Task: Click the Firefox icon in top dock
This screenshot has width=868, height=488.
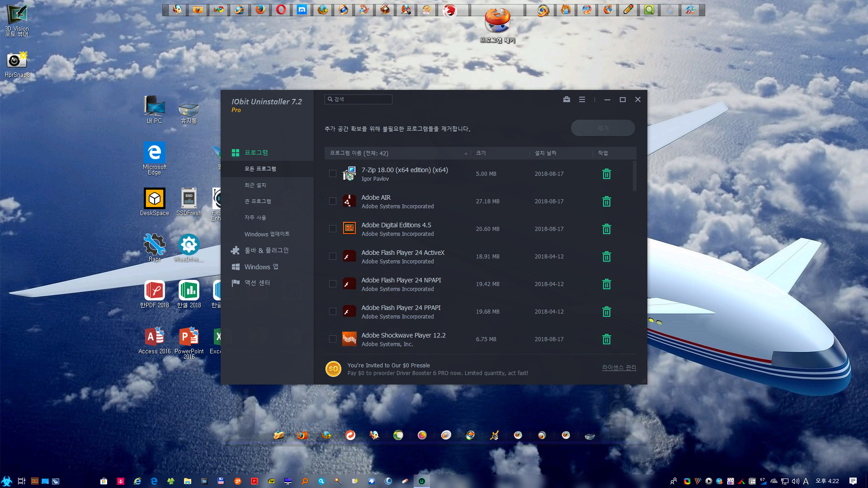Action: click(260, 9)
